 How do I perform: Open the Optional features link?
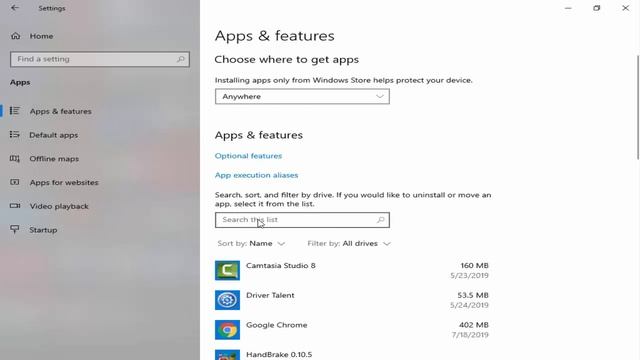(248, 156)
